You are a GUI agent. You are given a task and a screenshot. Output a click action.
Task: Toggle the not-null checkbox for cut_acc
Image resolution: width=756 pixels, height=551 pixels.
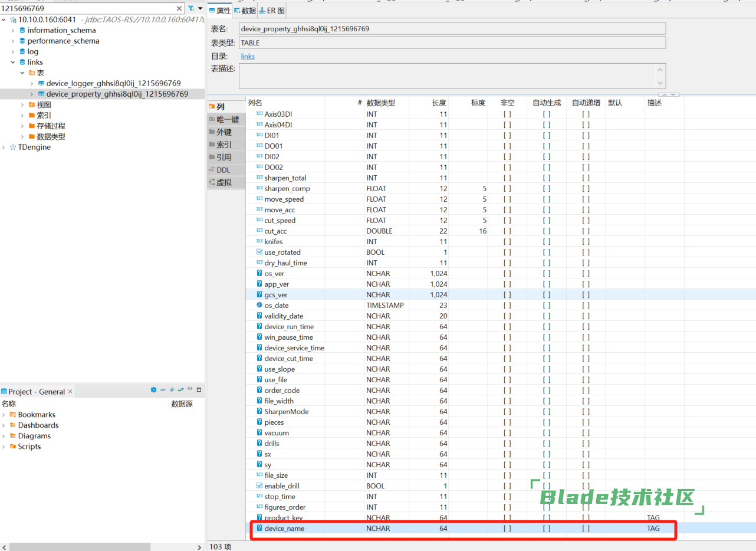point(507,231)
